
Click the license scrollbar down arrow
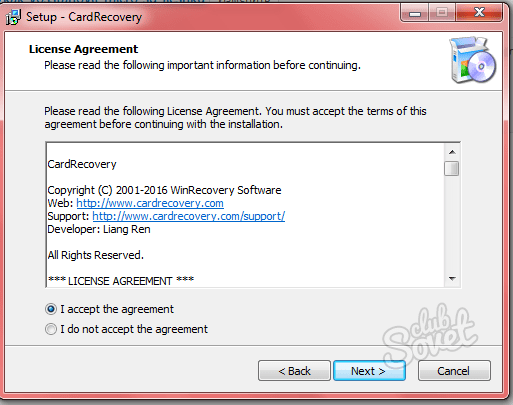[452, 279]
